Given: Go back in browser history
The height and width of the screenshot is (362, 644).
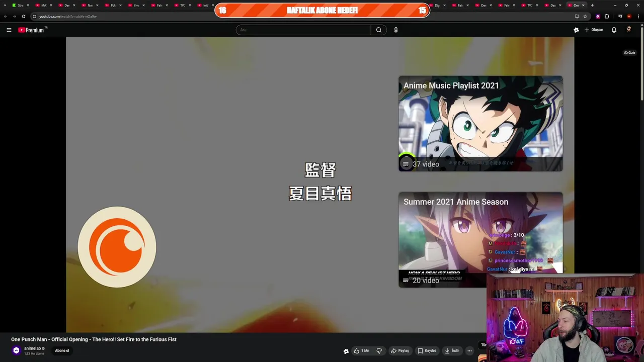Looking at the screenshot, I should coord(6,16).
